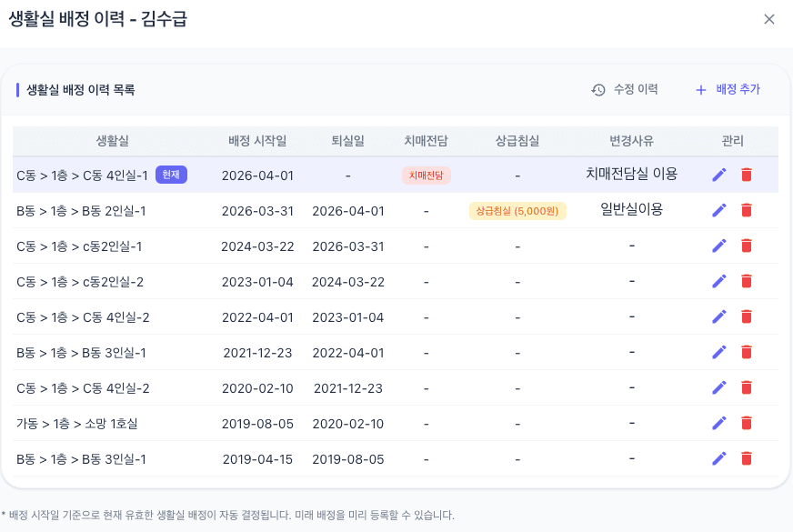Click the 관리 column header
Image resolution: width=793 pixels, height=532 pixels.
(x=732, y=141)
